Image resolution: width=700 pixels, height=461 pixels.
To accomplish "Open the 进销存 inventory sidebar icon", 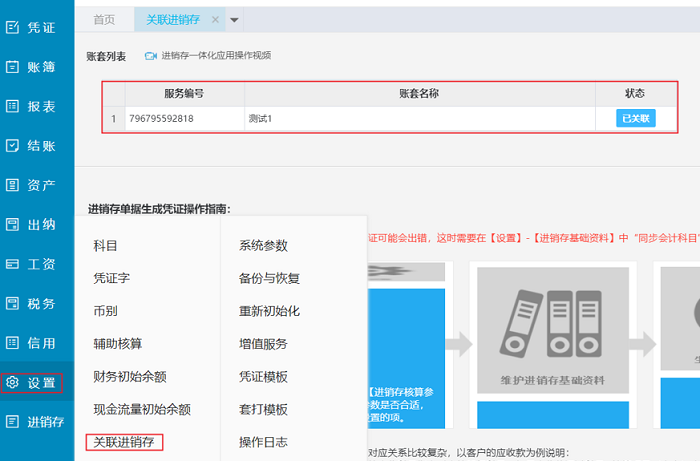I will pos(13,422).
